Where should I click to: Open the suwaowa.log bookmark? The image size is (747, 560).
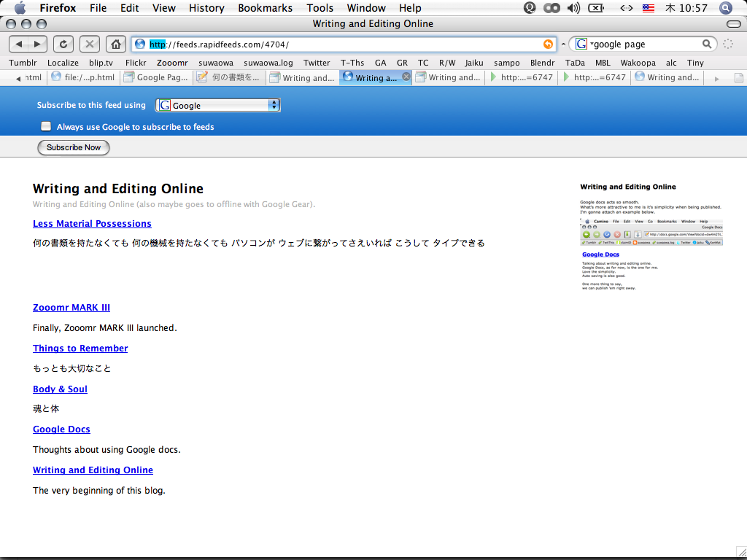click(268, 63)
